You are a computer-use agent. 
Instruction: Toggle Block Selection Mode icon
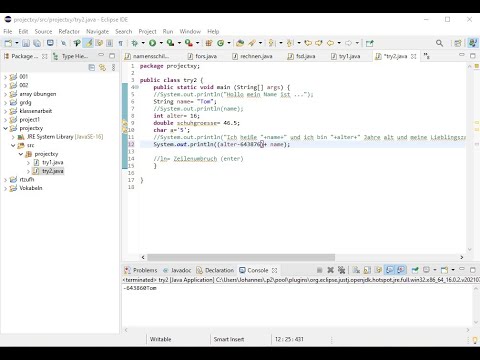click(109, 43)
